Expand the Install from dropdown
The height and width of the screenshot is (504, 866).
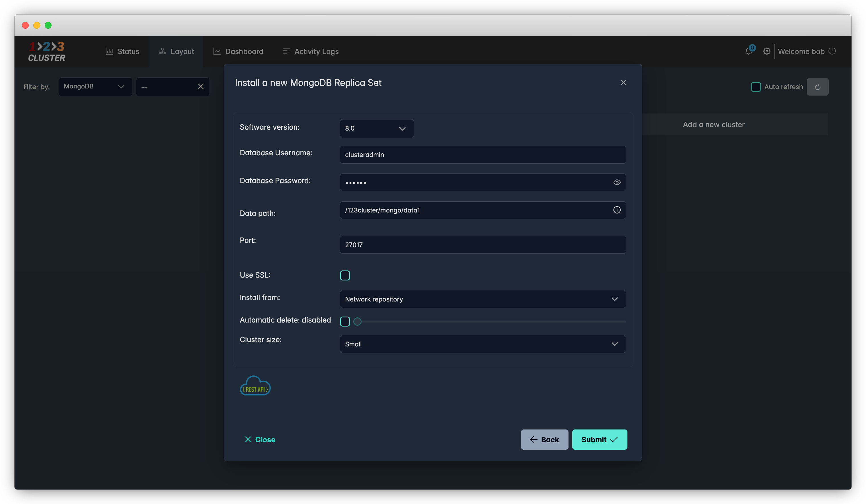coord(483,299)
